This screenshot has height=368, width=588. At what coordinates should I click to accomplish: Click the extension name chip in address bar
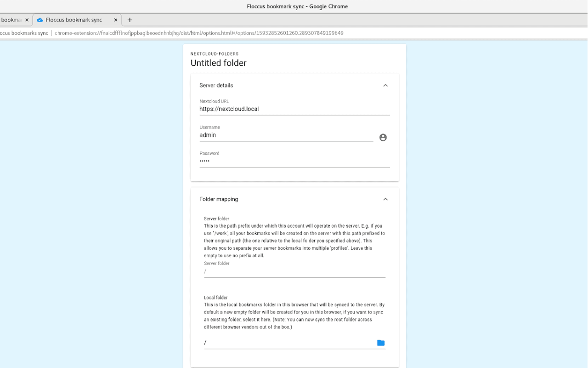(24, 33)
